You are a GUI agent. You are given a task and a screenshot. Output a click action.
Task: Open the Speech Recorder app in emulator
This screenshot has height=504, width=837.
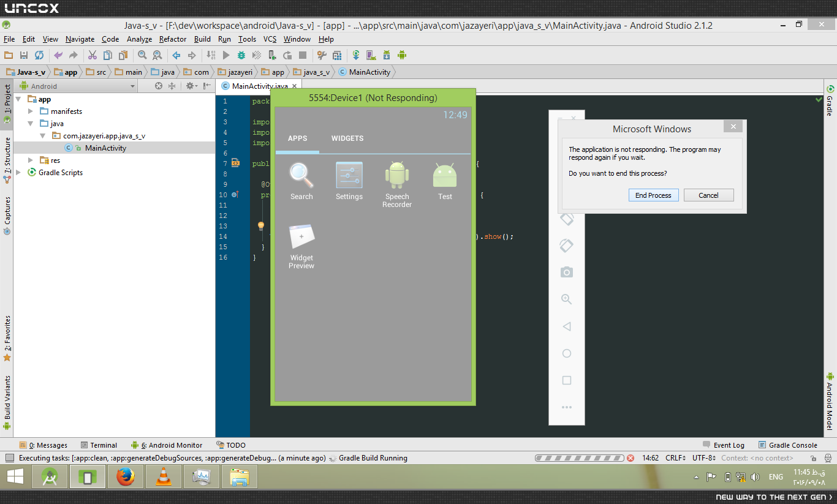pos(397,184)
